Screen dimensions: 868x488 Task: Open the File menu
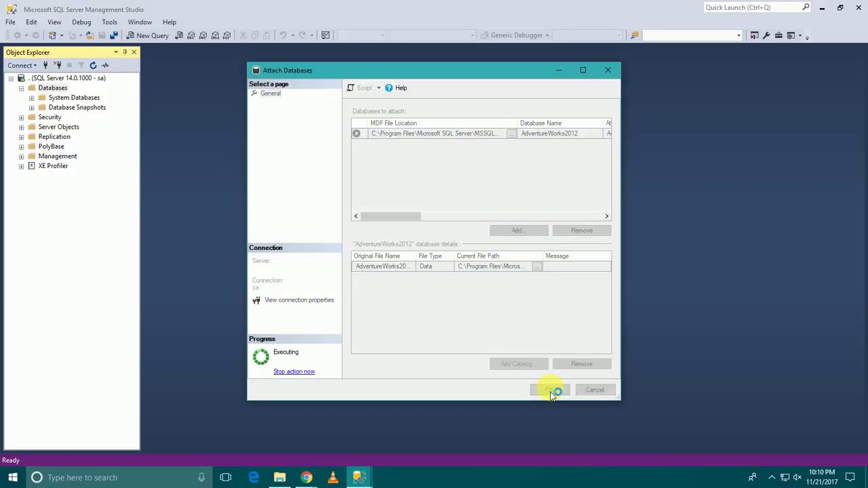click(10, 22)
